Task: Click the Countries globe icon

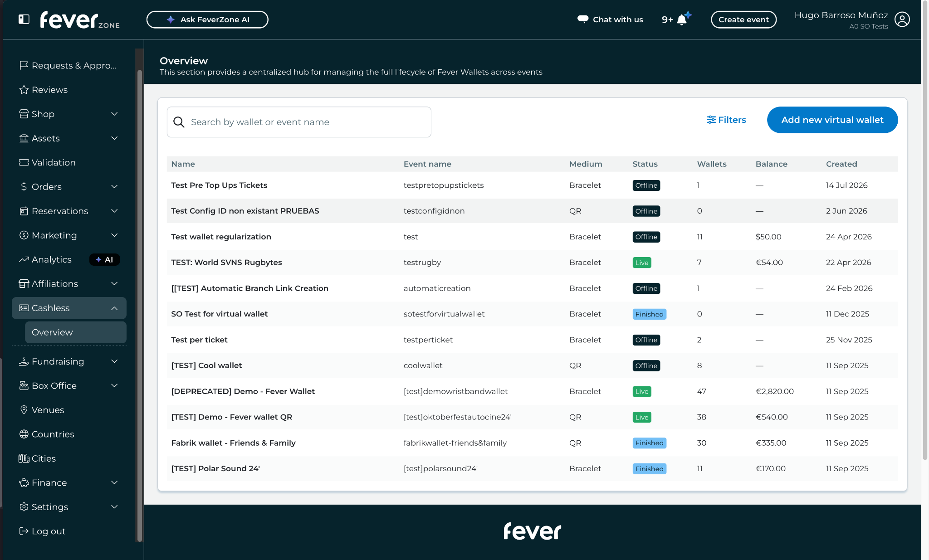Action: tap(24, 434)
